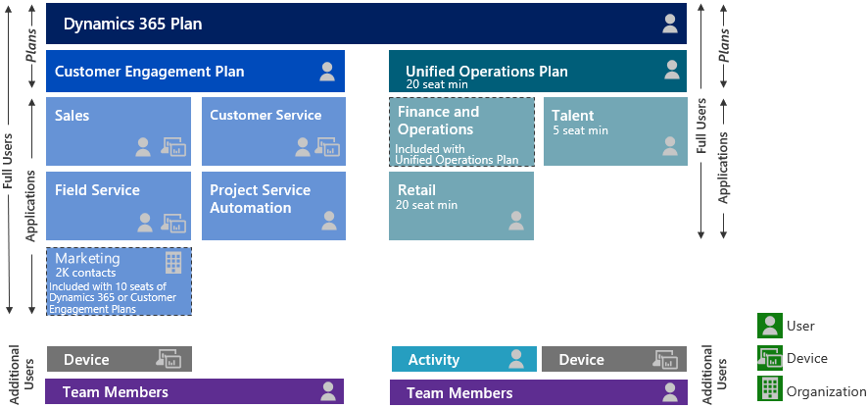Click the Project Service Automation tile
Image resolution: width=868 pixels, height=408 pixels.
(x=273, y=206)
